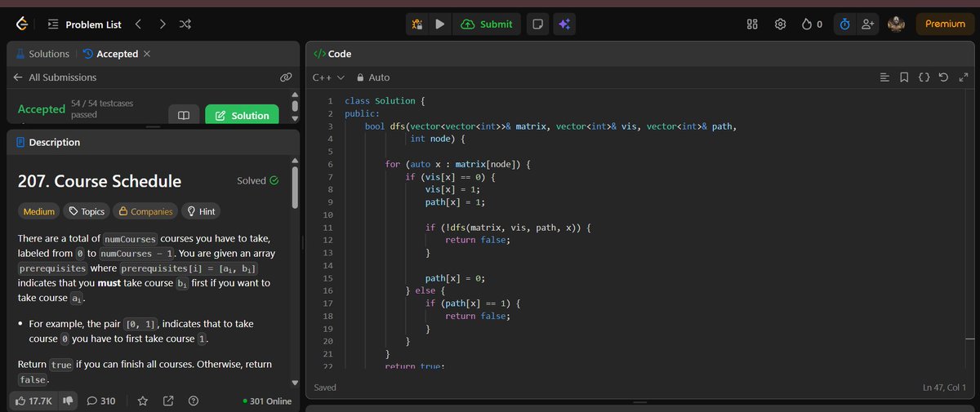
Task: Open the 310 comments
Action: [101, 401]
